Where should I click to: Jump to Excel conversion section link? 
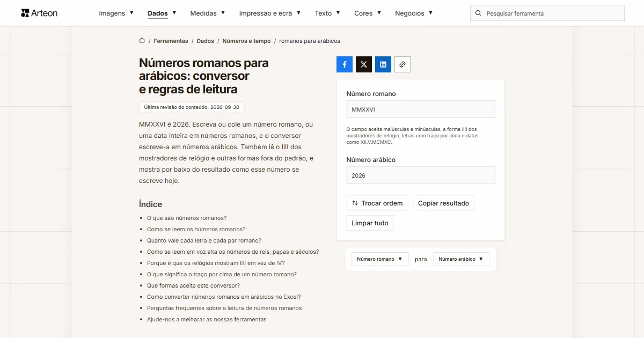(224, 297)
